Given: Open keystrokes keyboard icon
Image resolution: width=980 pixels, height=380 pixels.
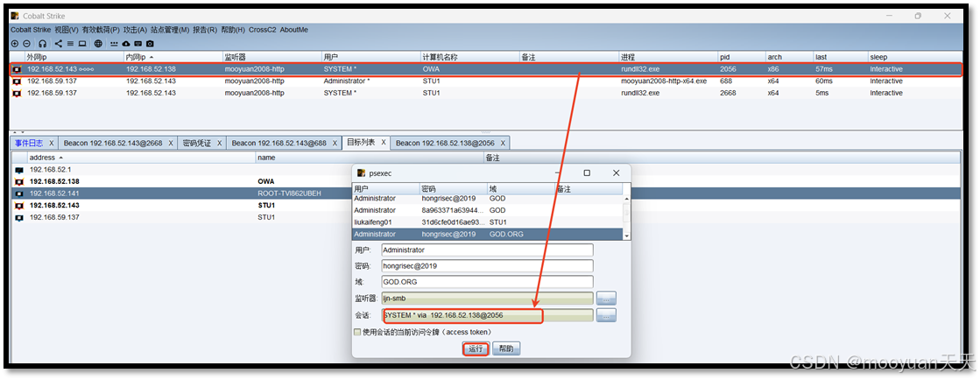Looking at the screenshot, I should click(x=138, y=44).
